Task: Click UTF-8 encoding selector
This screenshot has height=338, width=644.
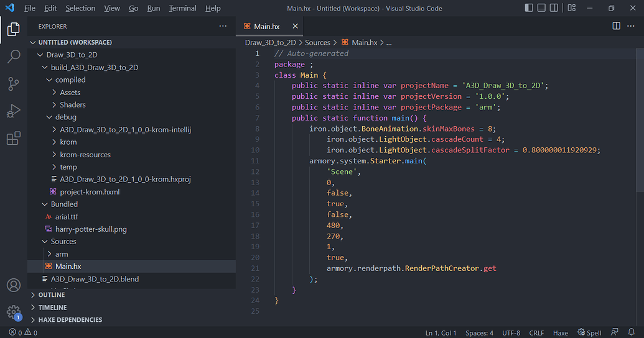Action: pos(511,332)
